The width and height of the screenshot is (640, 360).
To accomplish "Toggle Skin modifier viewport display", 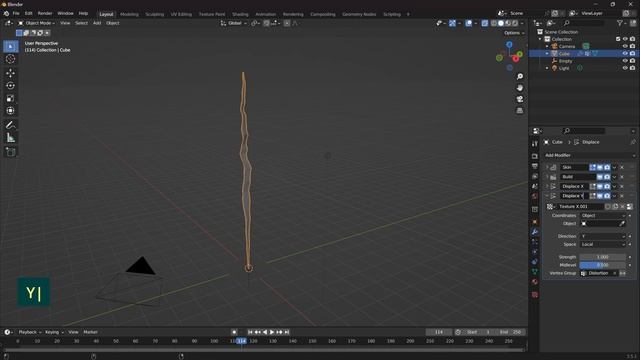I will tap(600, 167).
